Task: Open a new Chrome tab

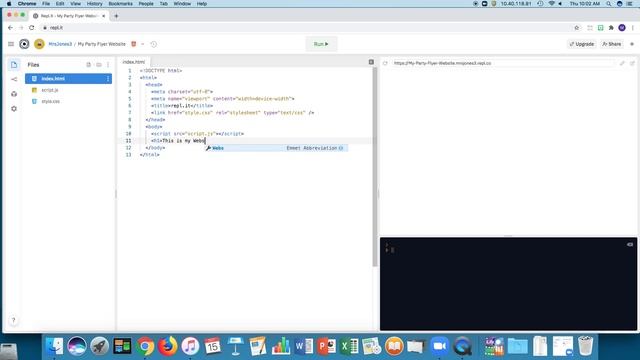Action: coord(116,16)
